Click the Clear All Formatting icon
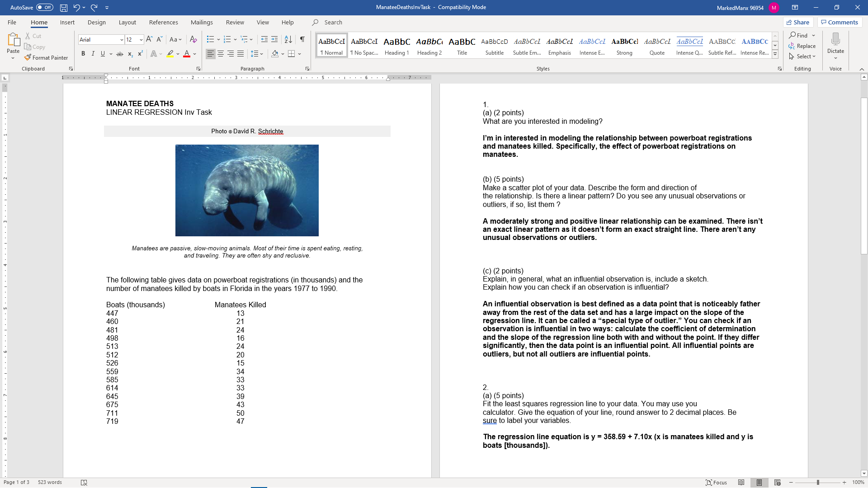The image size is (868, 488). [x=193, y=39]
